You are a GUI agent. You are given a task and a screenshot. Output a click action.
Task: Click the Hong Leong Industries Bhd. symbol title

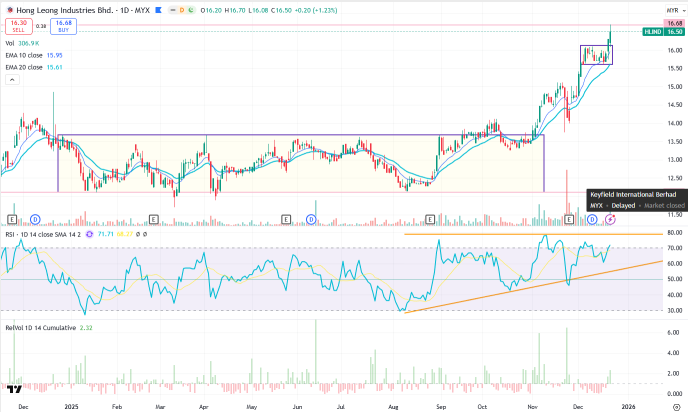coord(64,10)
